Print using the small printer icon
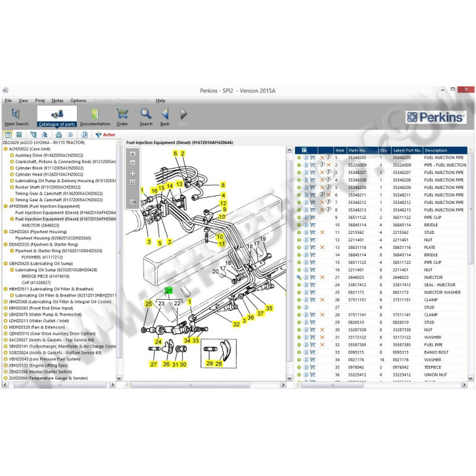 (x=59, y=135)
